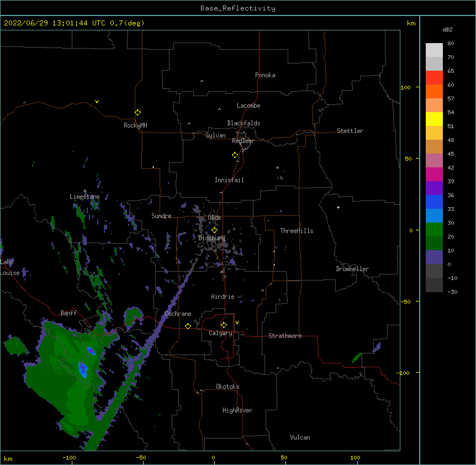Click the Ponoka city label
This screenshot has height=465, width=476.
pos(265,75)
